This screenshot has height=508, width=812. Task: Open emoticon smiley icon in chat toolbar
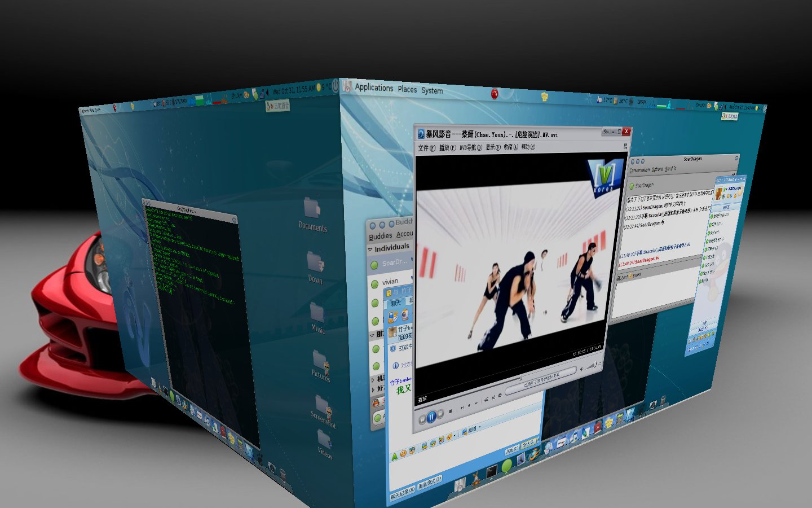403,453
